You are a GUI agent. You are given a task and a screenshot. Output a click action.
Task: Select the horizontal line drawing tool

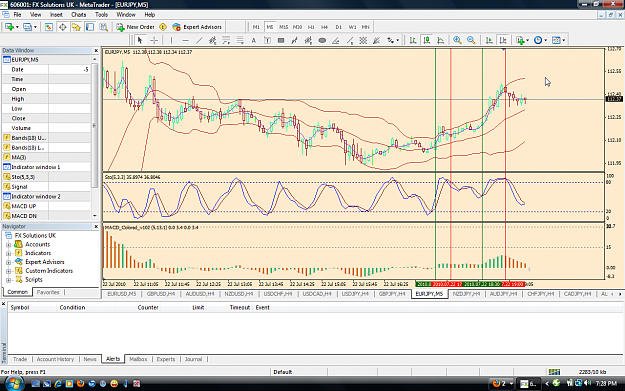click(185, 40)
